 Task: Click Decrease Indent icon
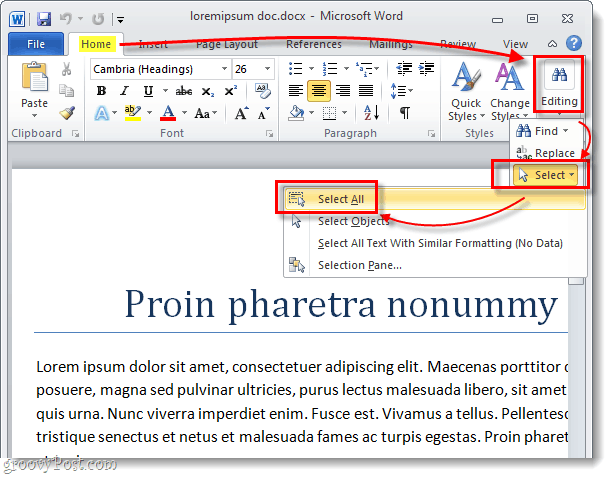[404, 69]
